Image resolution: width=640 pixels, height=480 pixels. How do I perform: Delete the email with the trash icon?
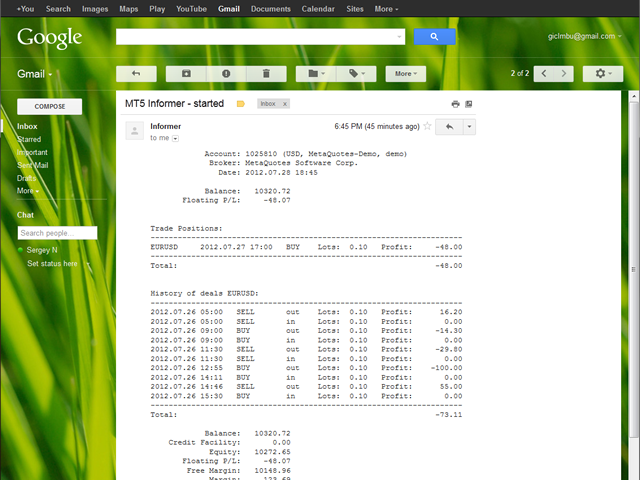(266, 74)
